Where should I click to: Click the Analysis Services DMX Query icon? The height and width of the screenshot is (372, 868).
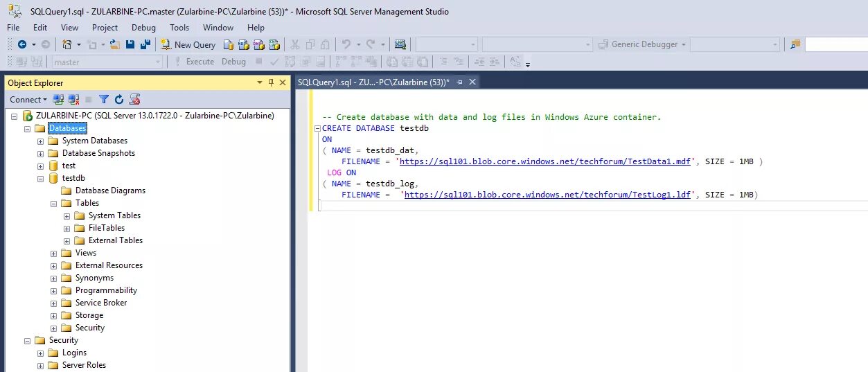(259, 44)
